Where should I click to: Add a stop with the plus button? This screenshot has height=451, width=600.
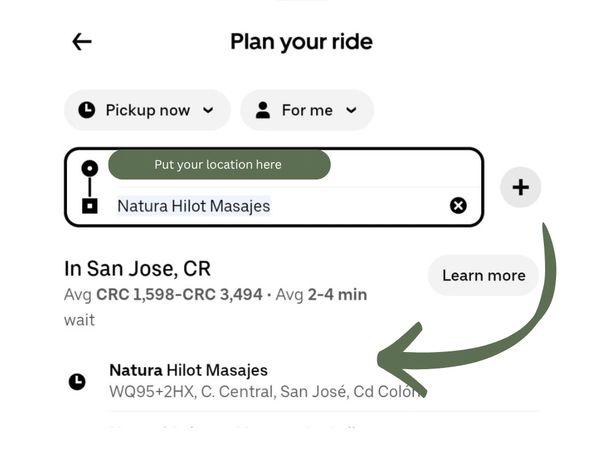pos(520,187)
